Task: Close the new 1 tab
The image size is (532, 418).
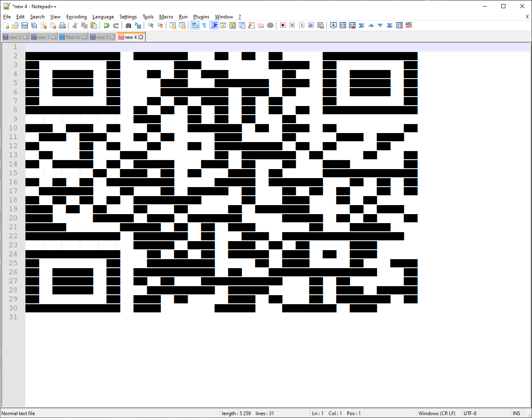Action: 53,37
